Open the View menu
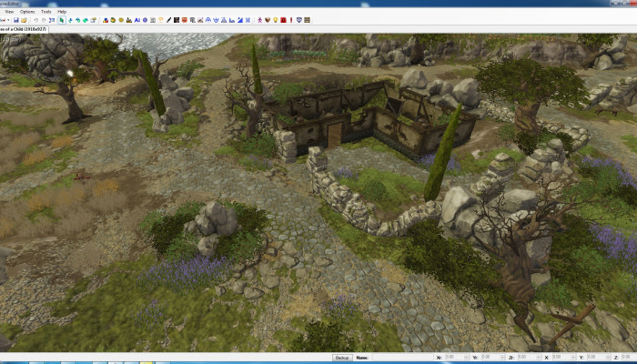 [9, 12]
